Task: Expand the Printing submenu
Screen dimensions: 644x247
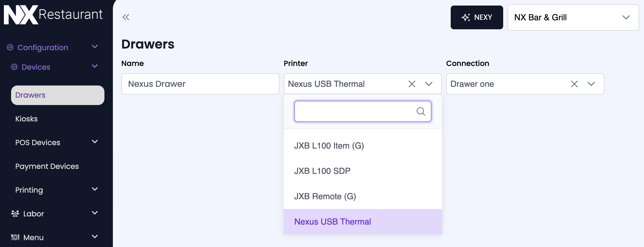Action: tap(95, 189)
